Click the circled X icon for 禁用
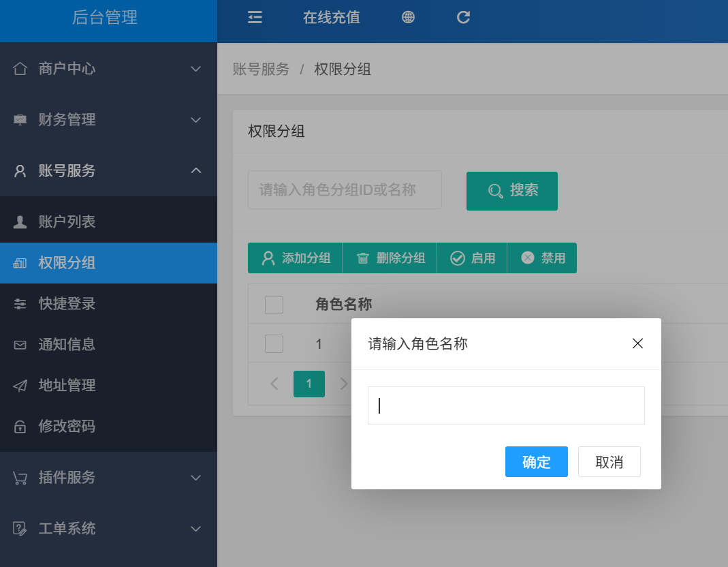 (528, 258)
